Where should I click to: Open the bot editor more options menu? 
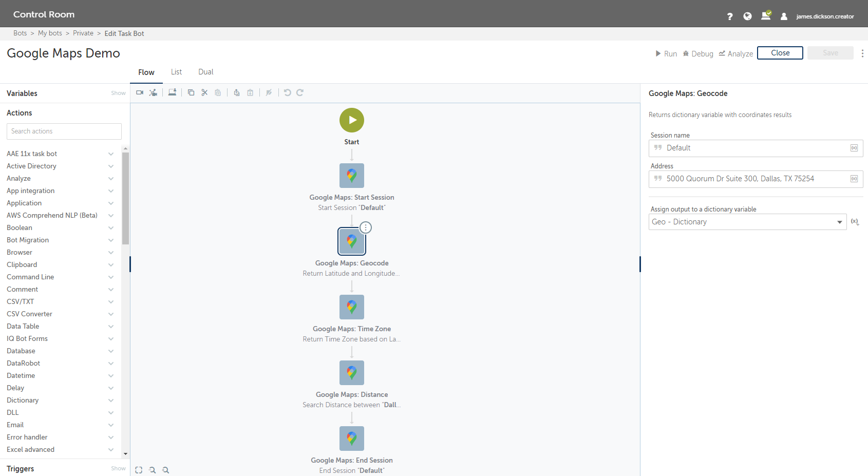862,53
